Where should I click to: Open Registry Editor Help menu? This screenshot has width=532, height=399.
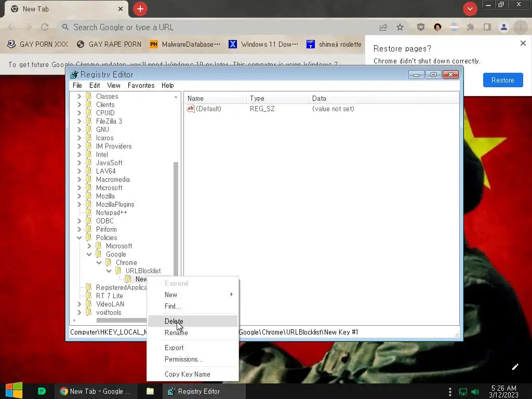tap(168, 85)
